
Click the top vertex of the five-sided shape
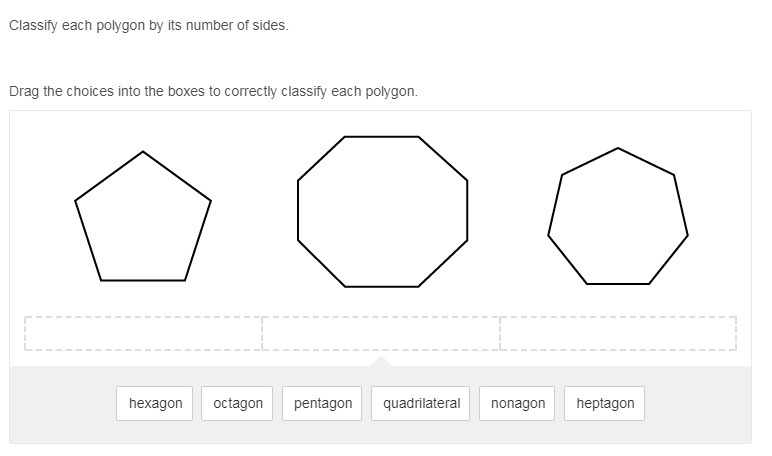[x=143, y=152]
